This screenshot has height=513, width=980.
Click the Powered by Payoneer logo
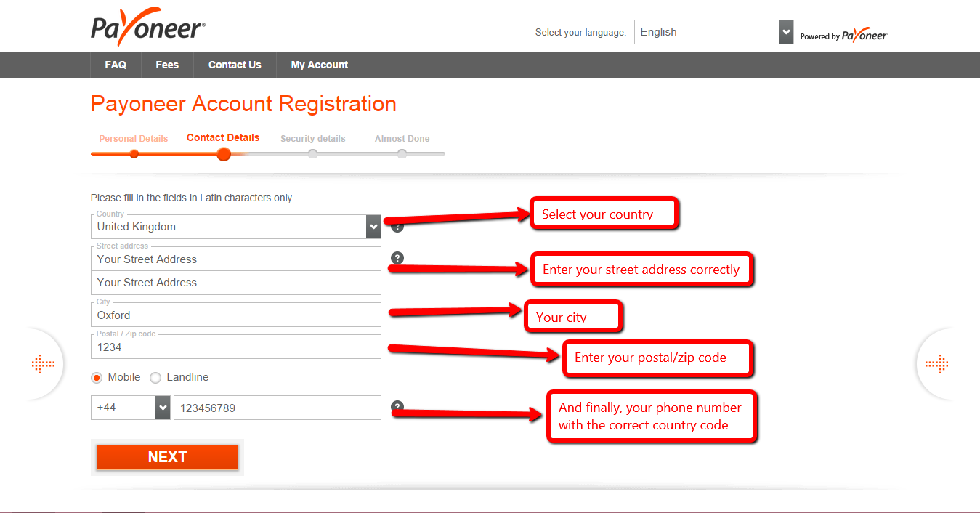[843, 34]
